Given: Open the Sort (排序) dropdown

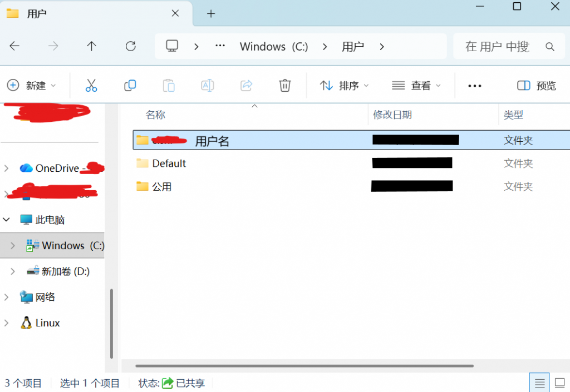Looking at the screenshot, I should coord(344,86).
